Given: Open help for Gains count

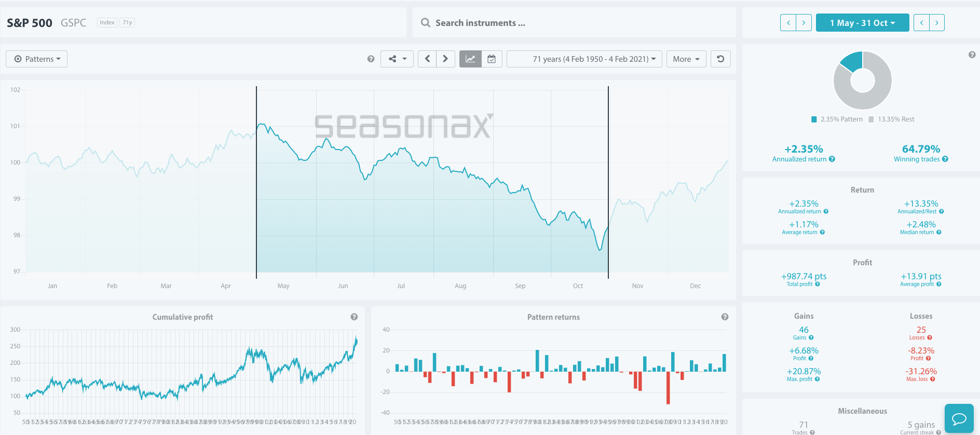Looking at the screenshot, I should 811,338.
